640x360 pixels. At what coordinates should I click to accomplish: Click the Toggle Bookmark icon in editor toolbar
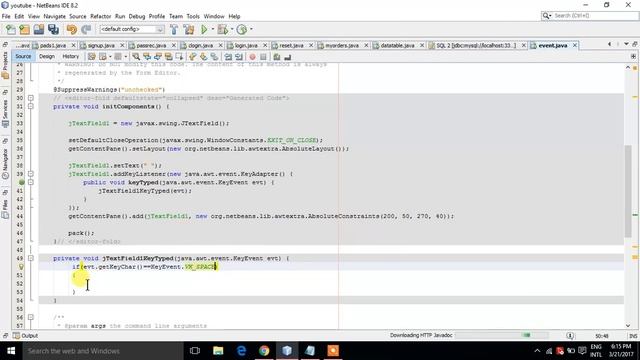click(214, 57)
